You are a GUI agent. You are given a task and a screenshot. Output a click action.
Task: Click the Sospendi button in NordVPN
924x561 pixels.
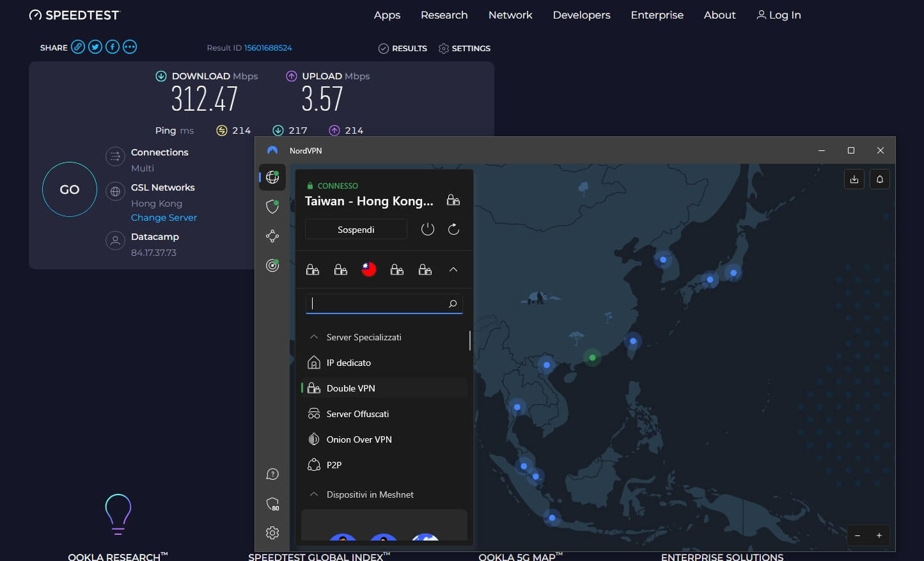tap(356, 229)
